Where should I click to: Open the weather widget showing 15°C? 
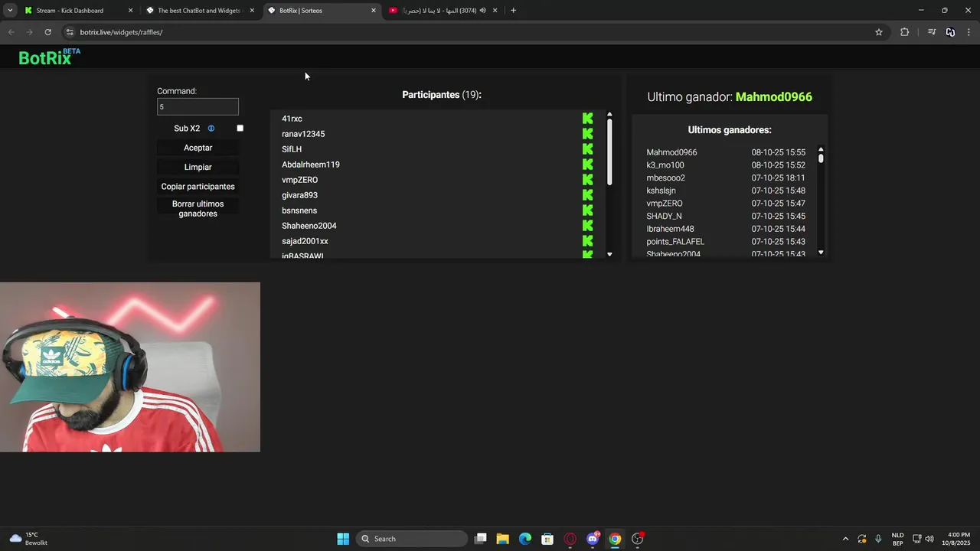coord(28,539)
